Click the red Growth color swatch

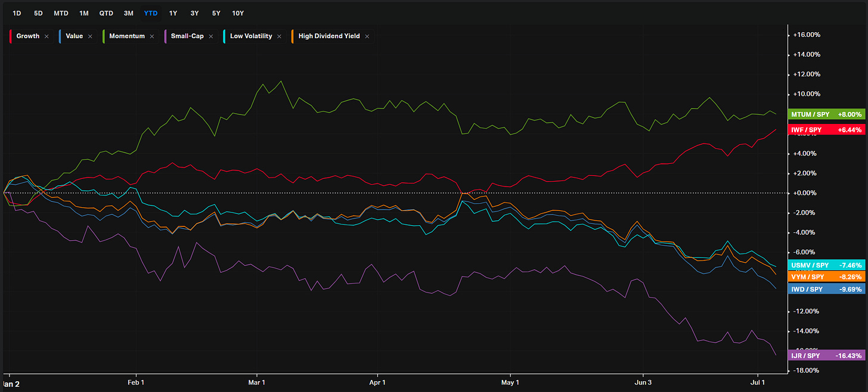point(11,36)
